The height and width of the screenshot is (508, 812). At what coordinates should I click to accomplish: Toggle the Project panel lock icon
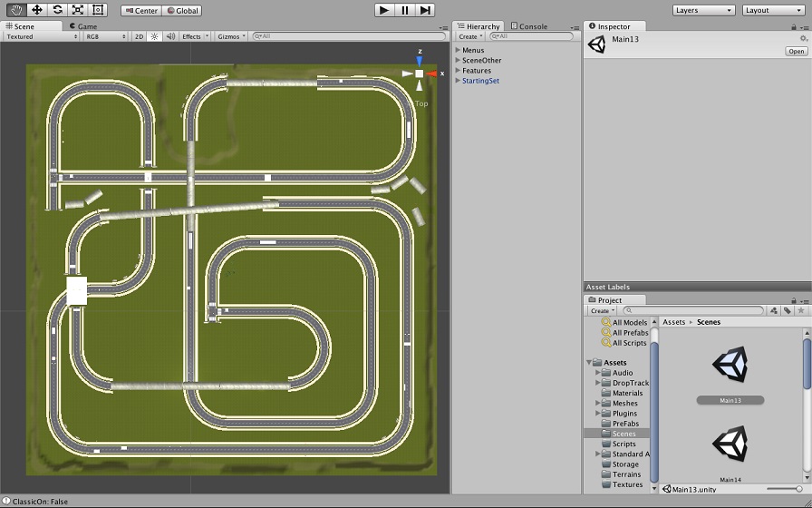click(793, 300)
